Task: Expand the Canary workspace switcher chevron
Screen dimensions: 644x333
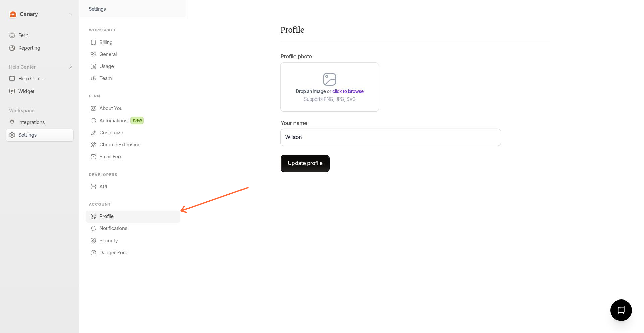Action: click(70, 14)
